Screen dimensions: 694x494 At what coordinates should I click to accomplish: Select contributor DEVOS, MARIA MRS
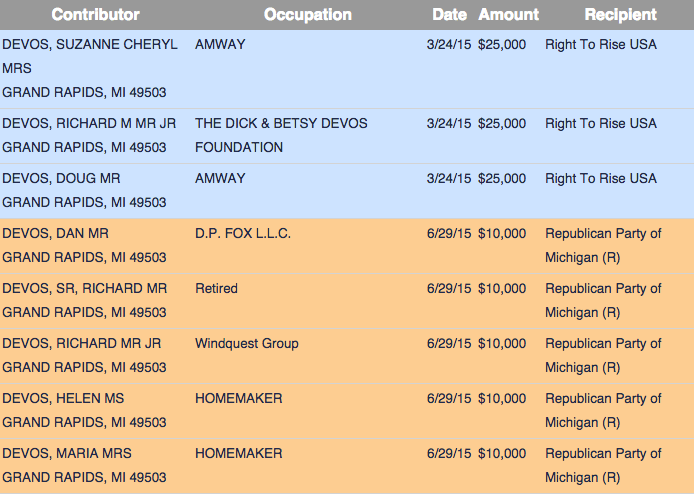[70, 454]
